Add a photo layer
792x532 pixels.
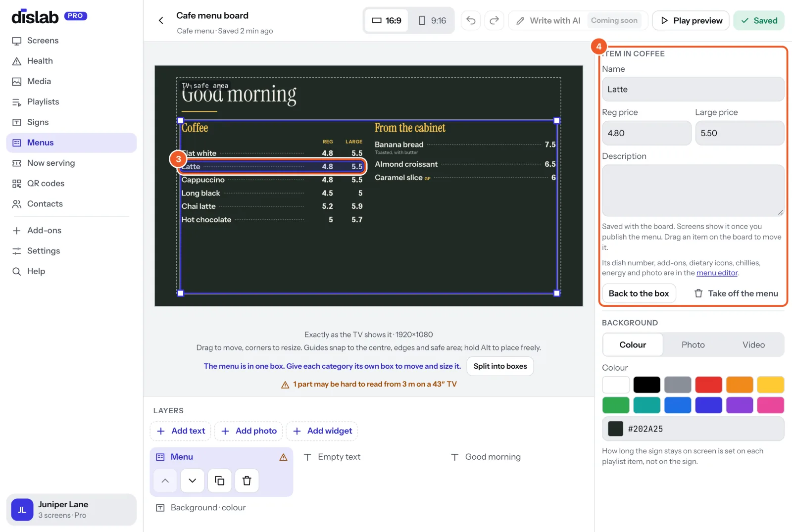point(248,431)
